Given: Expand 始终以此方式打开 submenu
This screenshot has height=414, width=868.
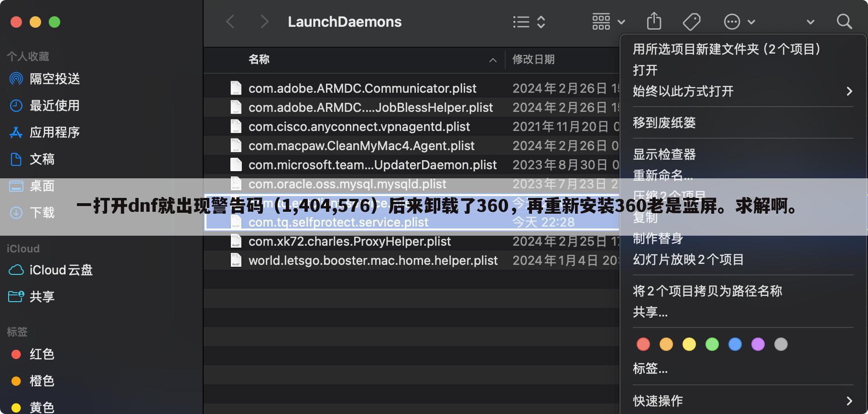Looking at the screenshot, I should 743,91.
